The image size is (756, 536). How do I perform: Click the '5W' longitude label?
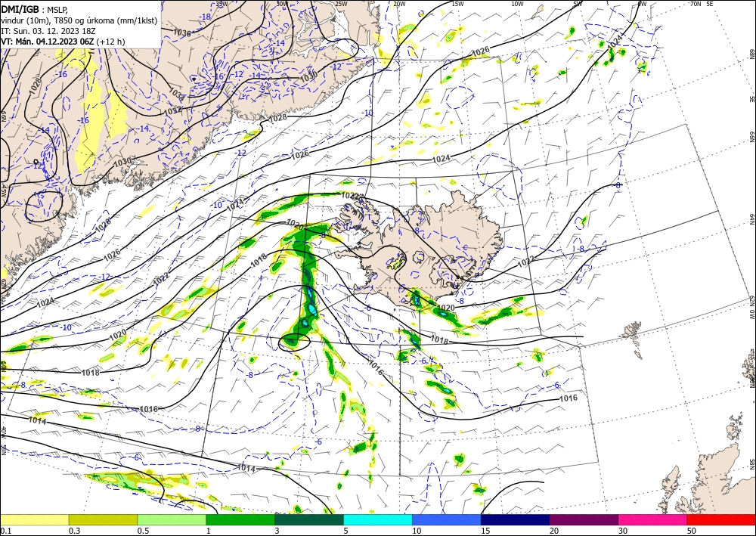click(x=578, y=4)
